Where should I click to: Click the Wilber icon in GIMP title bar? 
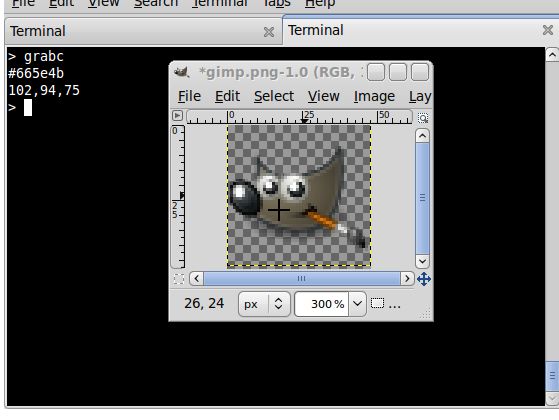point(181,72)
